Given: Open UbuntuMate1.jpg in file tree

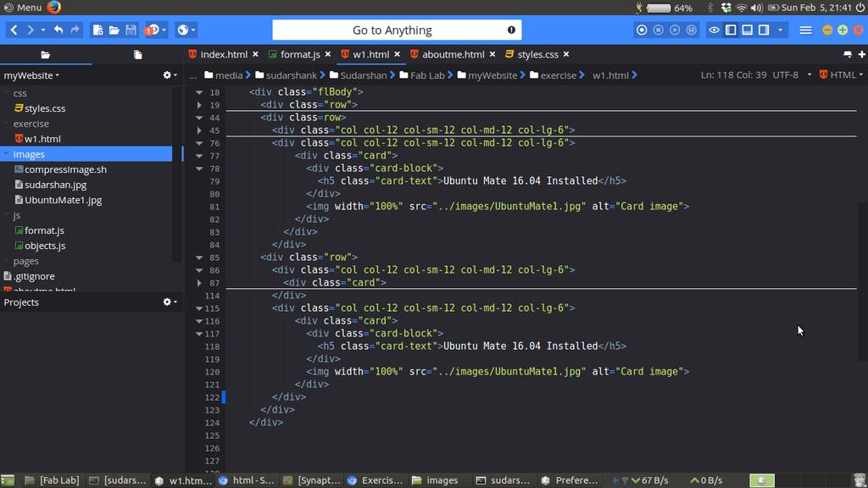Looking at the screenshot, I should [63, 200].
